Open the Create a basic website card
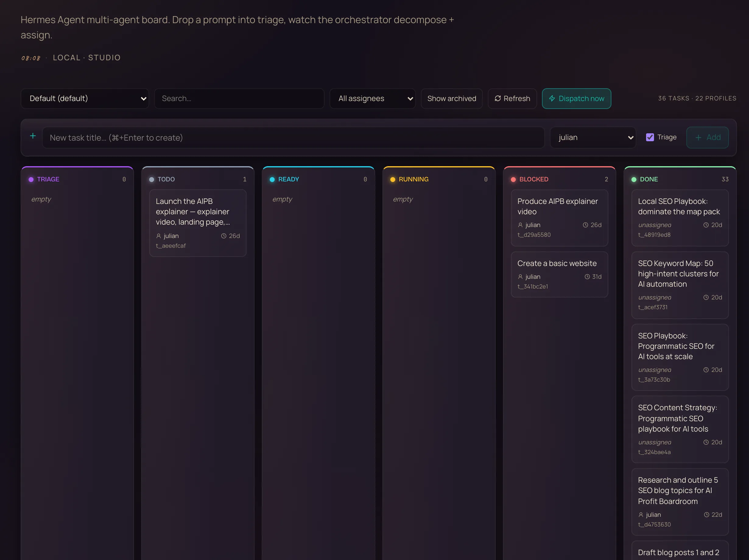This screenshot has height=560, width=749. (559, 275)
